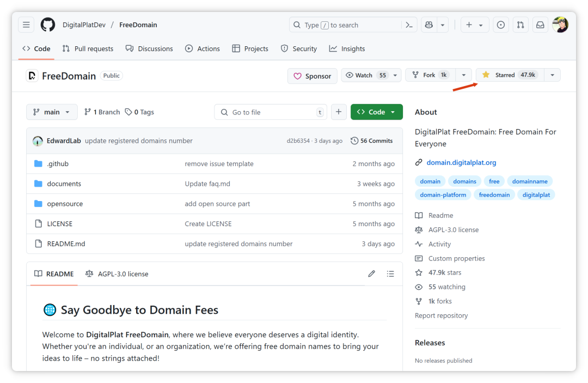Toggle the Watch button for notifications

(365, 75)
